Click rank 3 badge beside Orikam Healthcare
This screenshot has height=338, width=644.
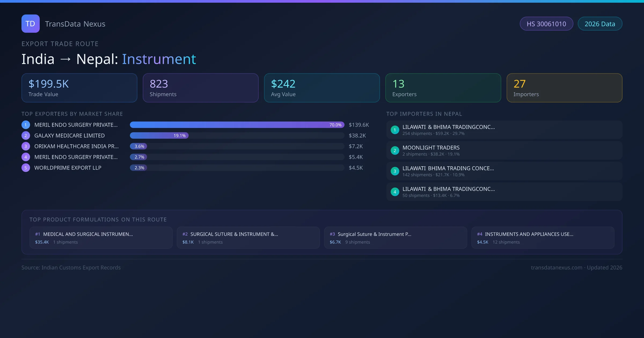point(26,146)
